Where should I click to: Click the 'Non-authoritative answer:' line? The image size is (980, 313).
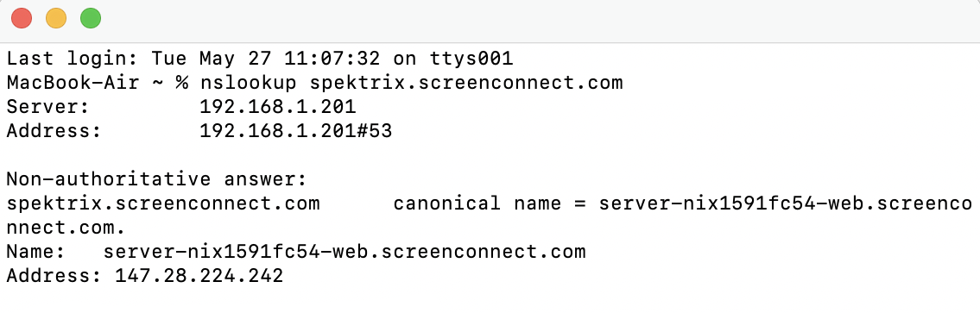coord(157,179)
